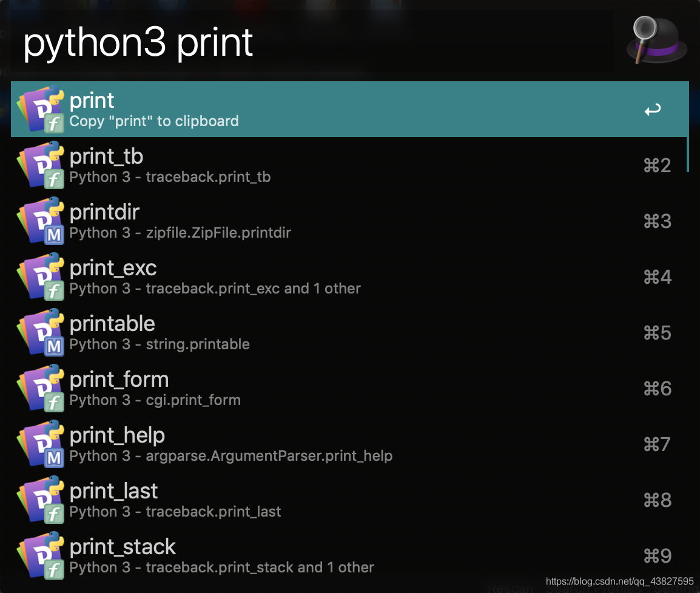
Task: Click 'traceback.print_stack and 1 other' subtitle
Action: coord(260,568)
